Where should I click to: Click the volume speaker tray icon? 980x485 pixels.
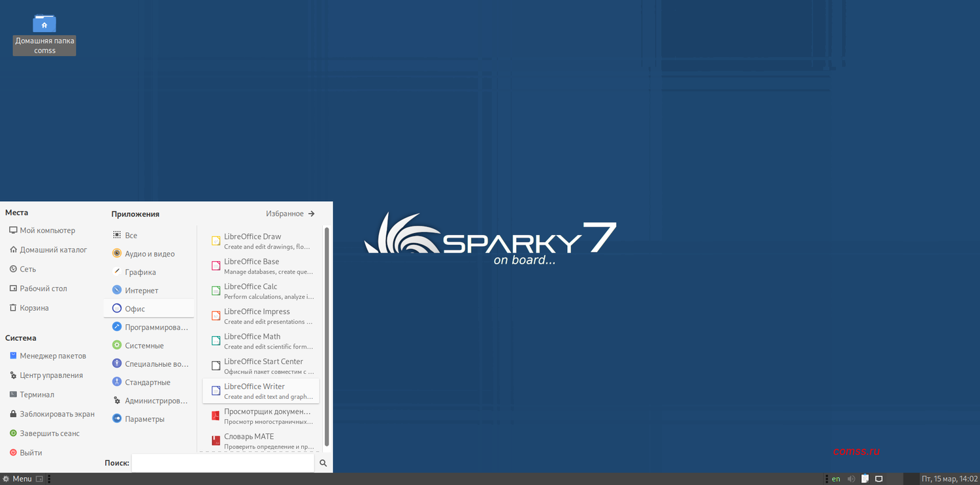point(851,478)
